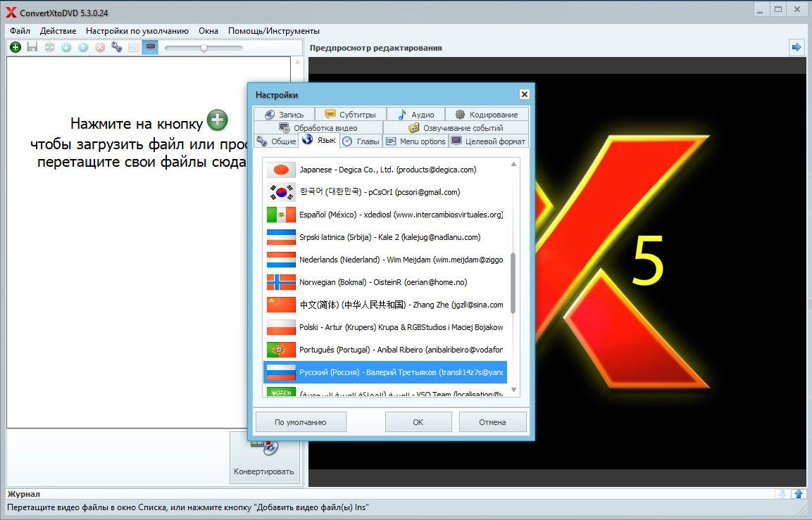Confirm settings with the OK button
The width and height of the screenshot is (812, 520).
tap(418, 421)
